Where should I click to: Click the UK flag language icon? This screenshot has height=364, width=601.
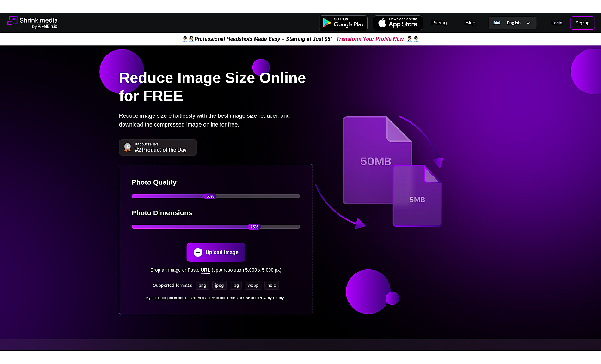[x=497, y=23]
